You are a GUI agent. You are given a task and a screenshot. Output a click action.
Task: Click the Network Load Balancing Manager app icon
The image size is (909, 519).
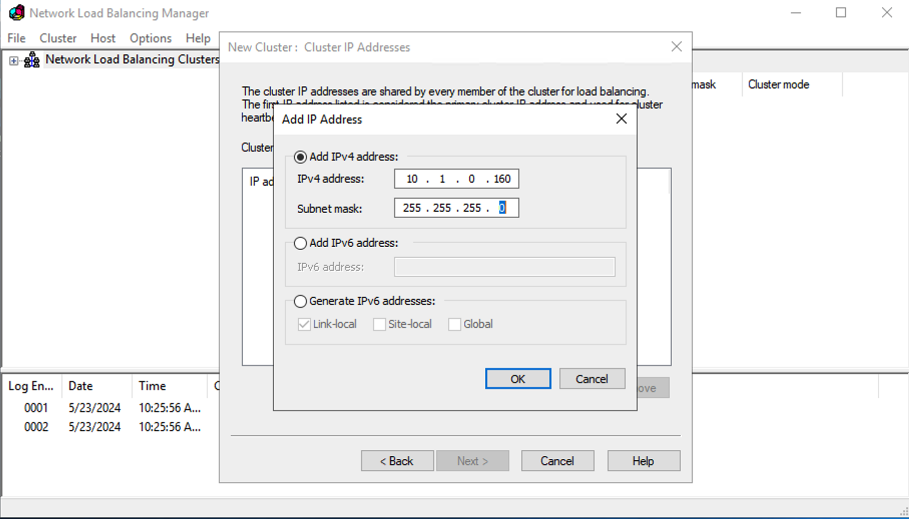click(16, 13)
